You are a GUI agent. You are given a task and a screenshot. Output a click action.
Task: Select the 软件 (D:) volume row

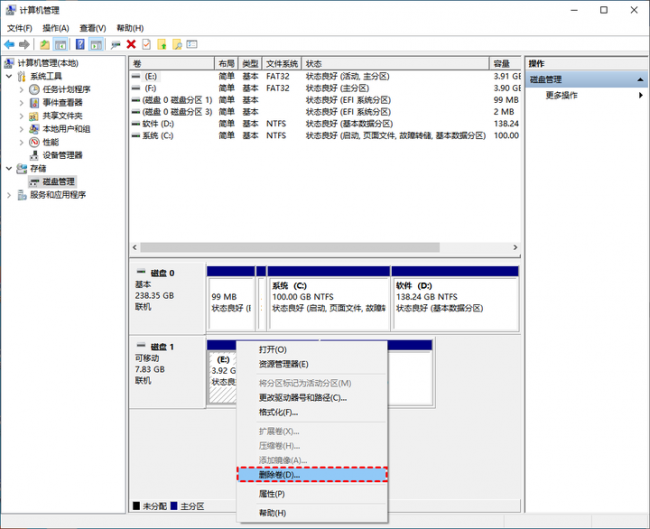[325, 124]
